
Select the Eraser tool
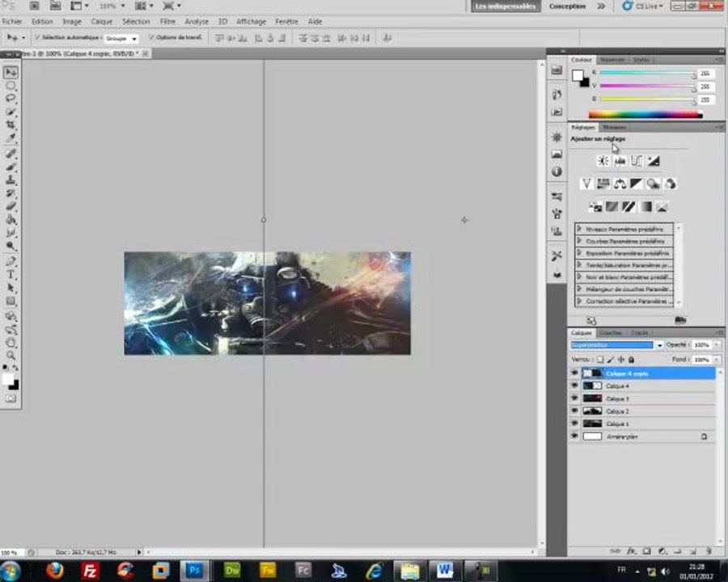(x=11, y=206)
